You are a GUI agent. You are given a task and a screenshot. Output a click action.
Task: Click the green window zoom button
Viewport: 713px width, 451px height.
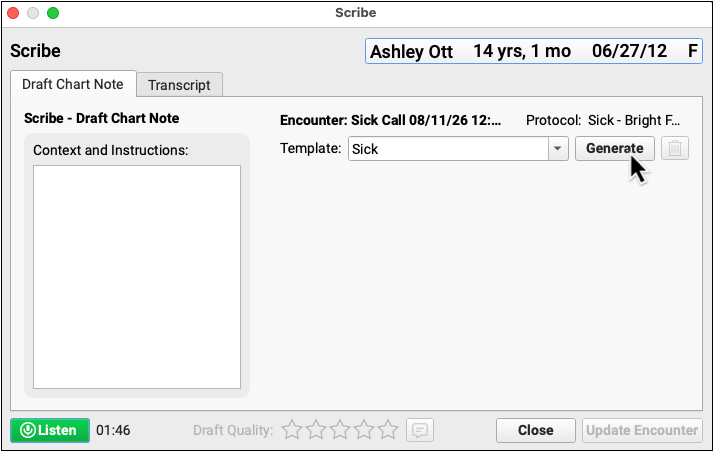pos(53,13)
